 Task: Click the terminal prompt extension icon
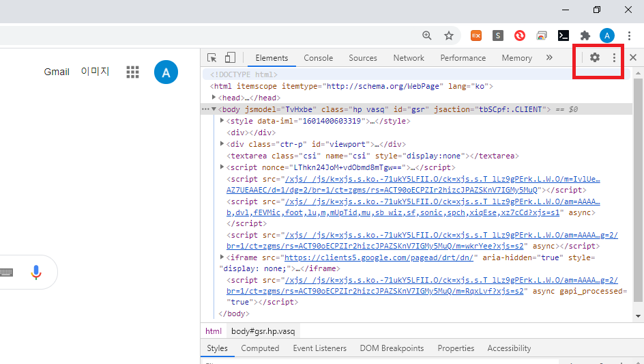pos(563,36)
